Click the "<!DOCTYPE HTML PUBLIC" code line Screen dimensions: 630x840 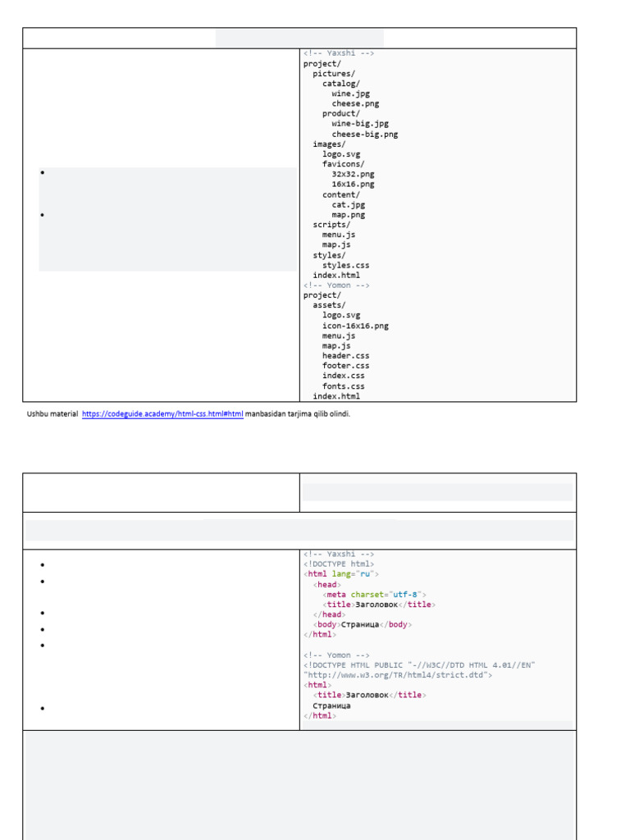click(419, 665)
